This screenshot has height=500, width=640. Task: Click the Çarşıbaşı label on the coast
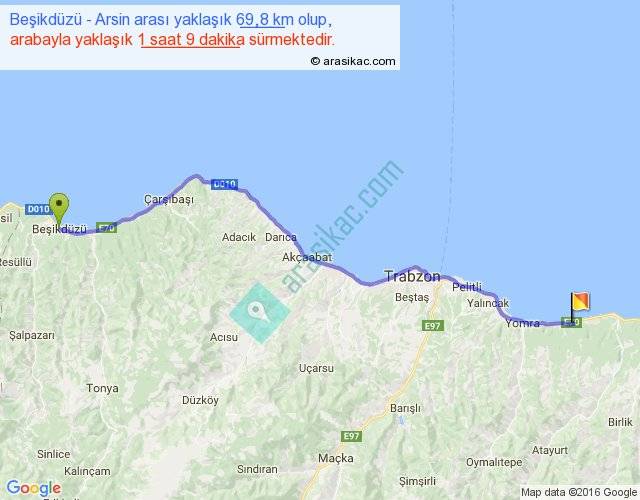[168, 199]
